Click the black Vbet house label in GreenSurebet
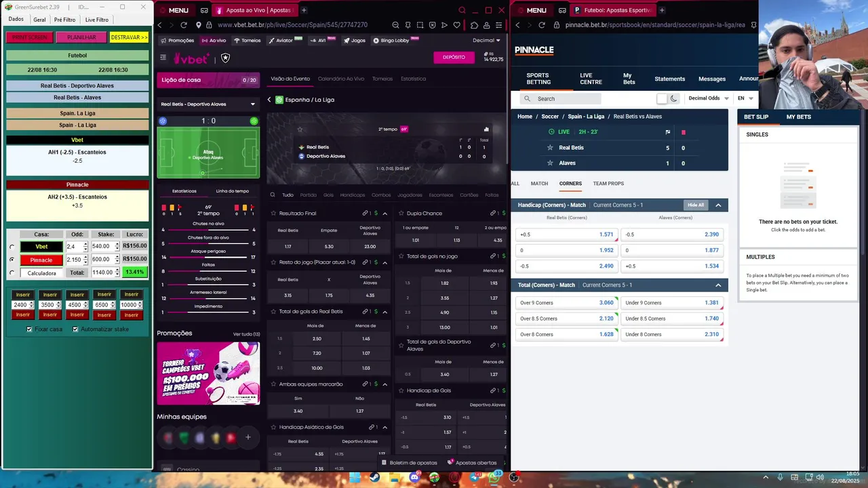Viewport: 868px width, 488px height. 41,247
